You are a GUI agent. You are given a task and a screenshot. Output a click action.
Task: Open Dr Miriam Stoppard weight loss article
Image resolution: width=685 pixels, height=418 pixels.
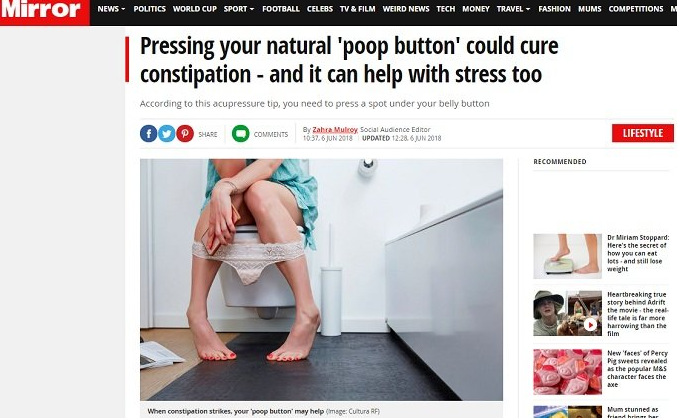tap(638, 253)
